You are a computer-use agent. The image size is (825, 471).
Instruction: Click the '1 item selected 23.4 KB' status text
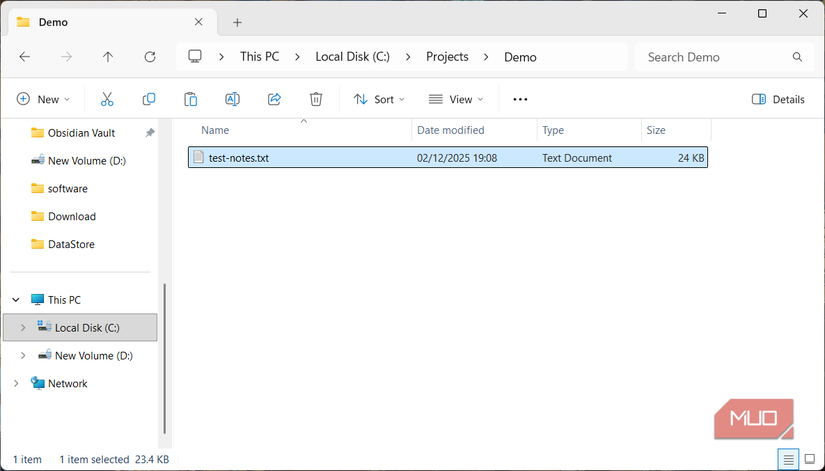click(x=114, y=459)
